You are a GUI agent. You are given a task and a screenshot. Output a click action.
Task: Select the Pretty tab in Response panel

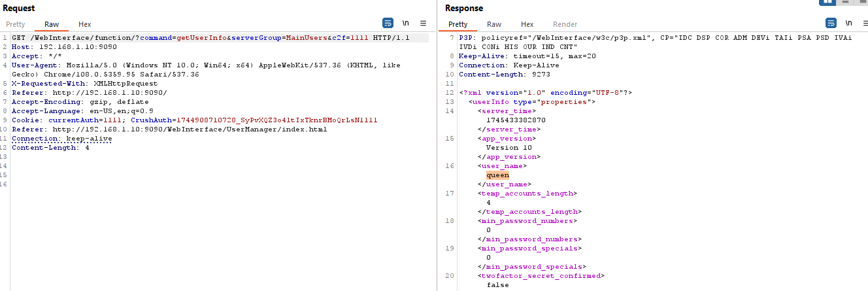[458, 24]
